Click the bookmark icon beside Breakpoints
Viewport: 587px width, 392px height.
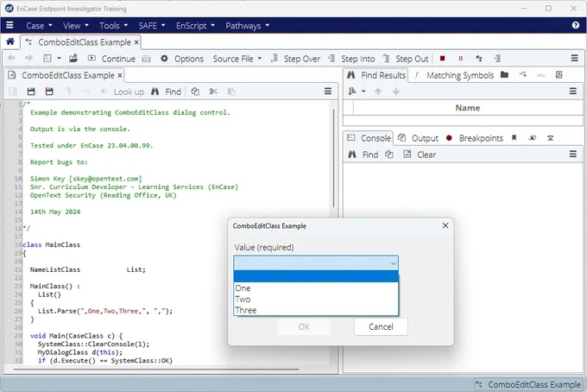pyautogui.click(x=514, y=138)
